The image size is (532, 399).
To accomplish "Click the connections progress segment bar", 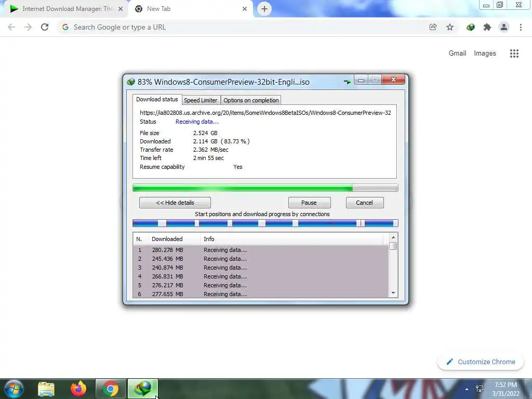I will 265,223.
